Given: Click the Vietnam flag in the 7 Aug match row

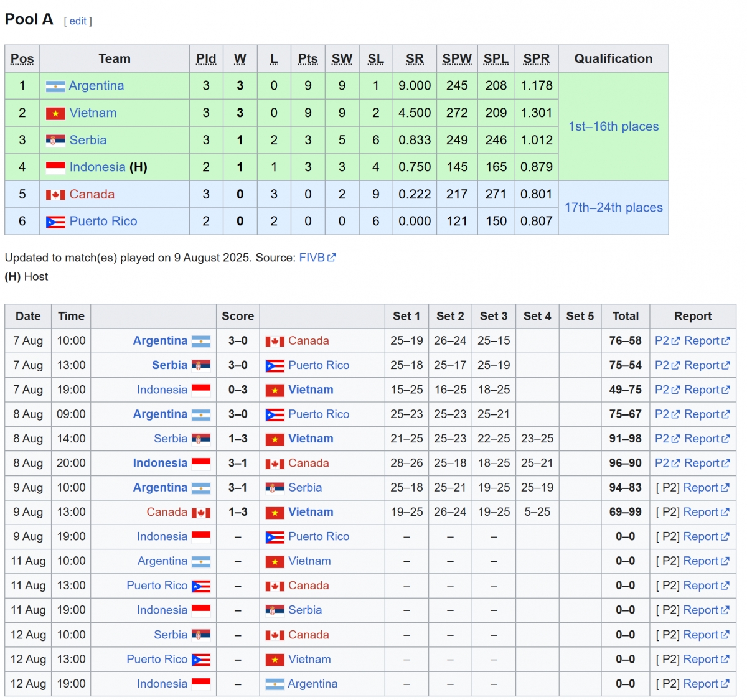Looking at the screenshot, I should tap(276, 390).
